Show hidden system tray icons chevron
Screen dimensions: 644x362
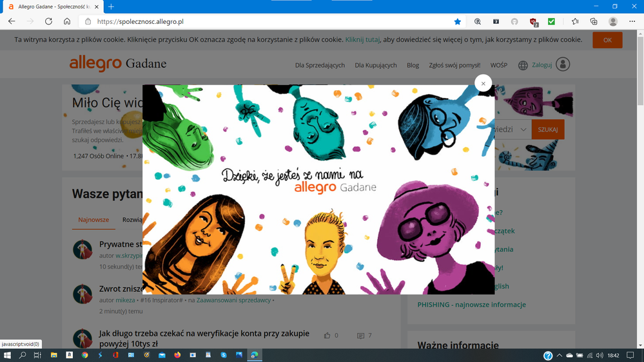(x=560, y=355)
